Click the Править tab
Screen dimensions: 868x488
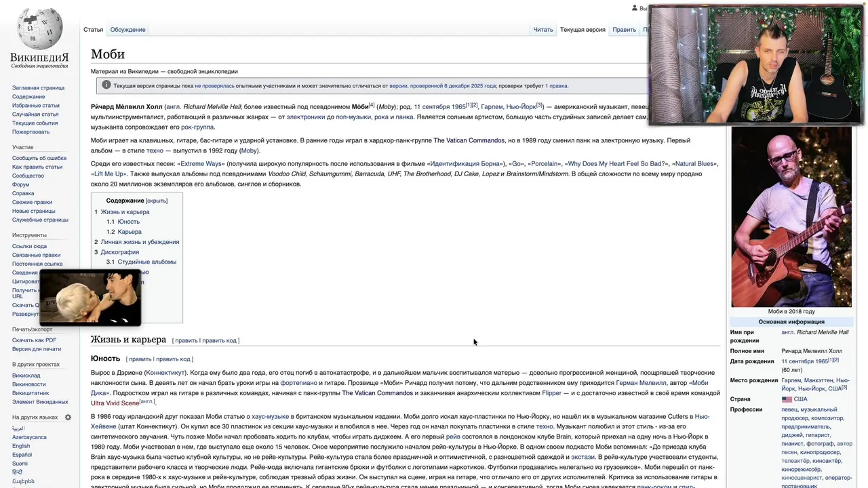[624, 30]
